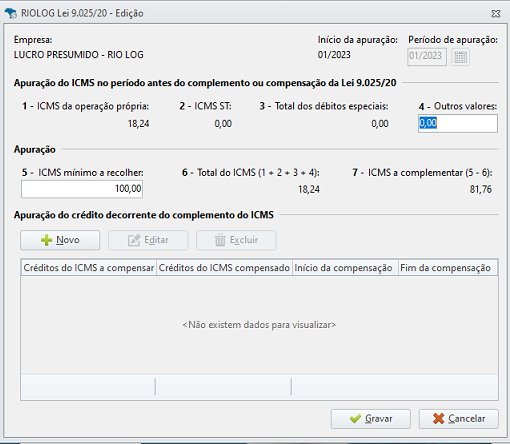Sort by Créditos do ICMS compensado column
Screen dimensions: 510x444
(x=224, y=268)
